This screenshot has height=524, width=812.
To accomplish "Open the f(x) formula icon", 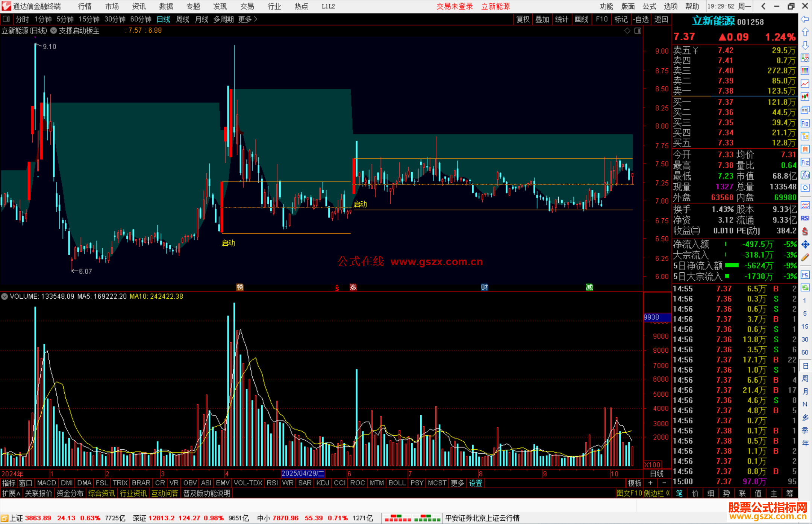I will [x=805, y=175].
